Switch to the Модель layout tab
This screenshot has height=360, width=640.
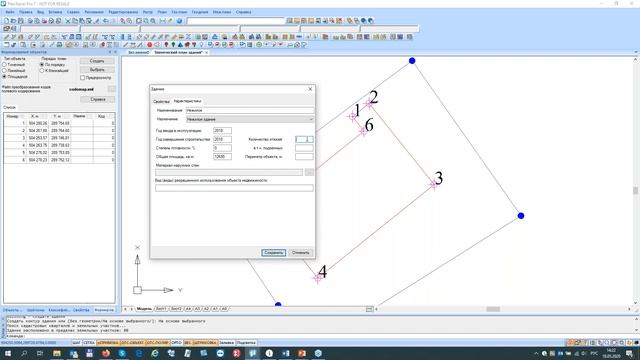click(x=144, y=309)
